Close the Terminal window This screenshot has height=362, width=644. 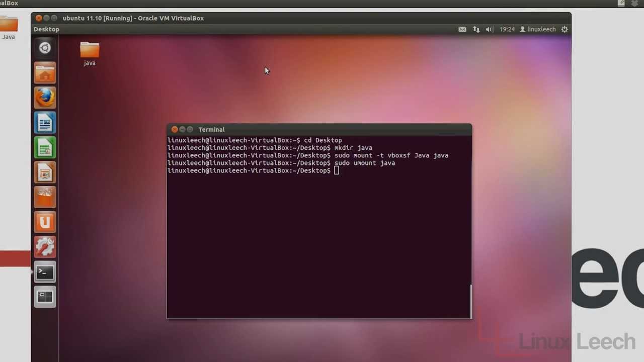pyautogui.click(x=175, y=129)
